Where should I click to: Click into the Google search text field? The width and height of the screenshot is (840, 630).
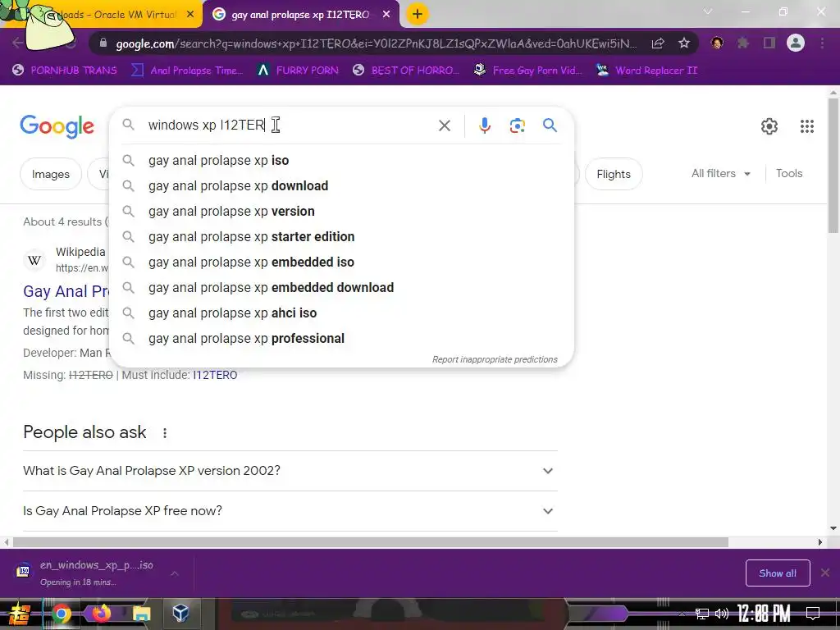point(290,126)
